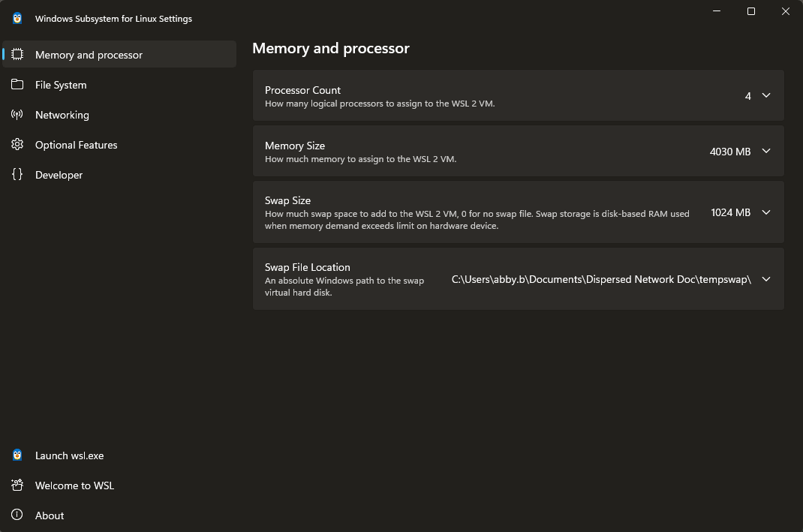The height and width of the screenshot is (532, 803).
Task: Open the Welcome to WSL link
Action: point(119,485)
